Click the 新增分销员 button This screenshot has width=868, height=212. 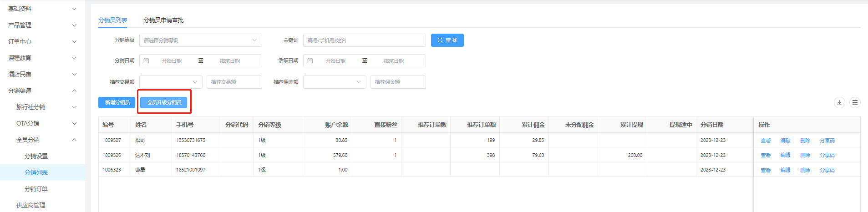coord(117,103)
